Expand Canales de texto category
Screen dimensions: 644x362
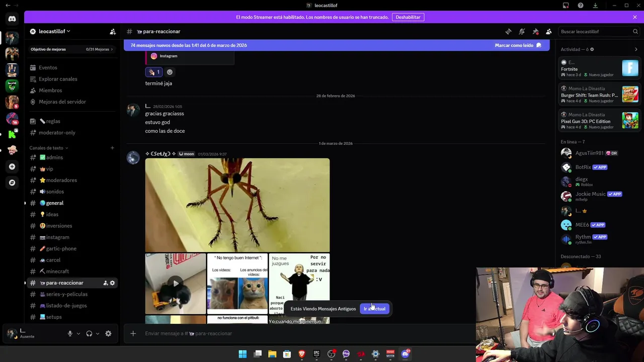pos(48,148)
